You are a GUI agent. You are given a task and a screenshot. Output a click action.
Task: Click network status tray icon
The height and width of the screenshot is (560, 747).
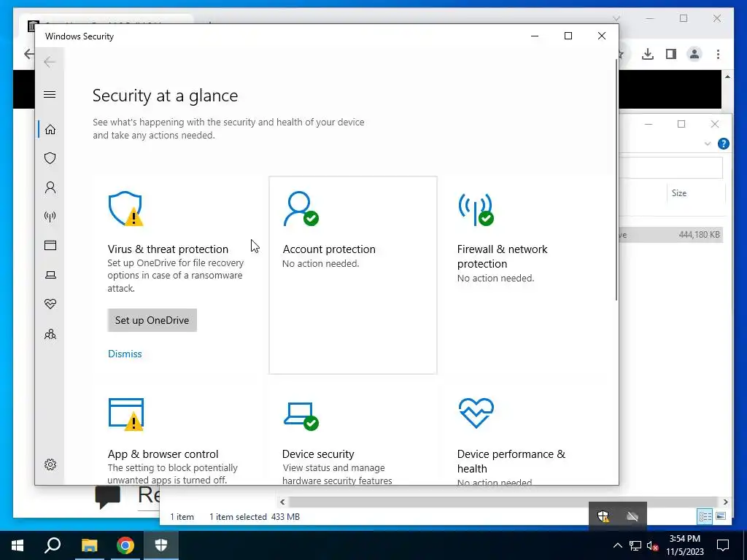[635, 545]
